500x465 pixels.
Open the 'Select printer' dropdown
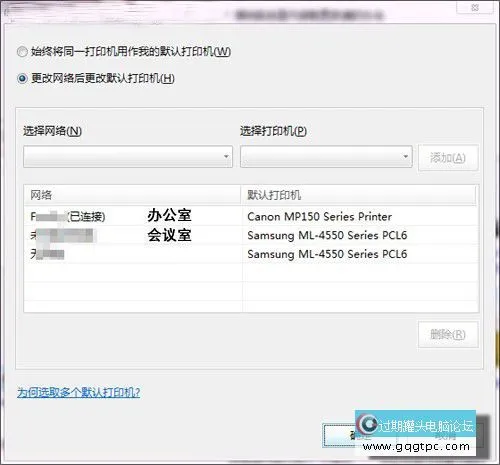pyautogui.click(x=326, y=156)
